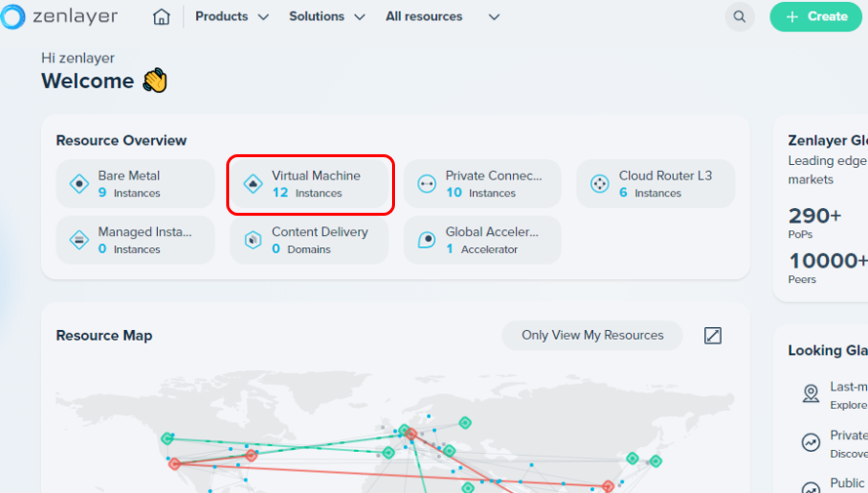Open the Products menu
This screenshot has height=493, width=868.
[221, 17]
